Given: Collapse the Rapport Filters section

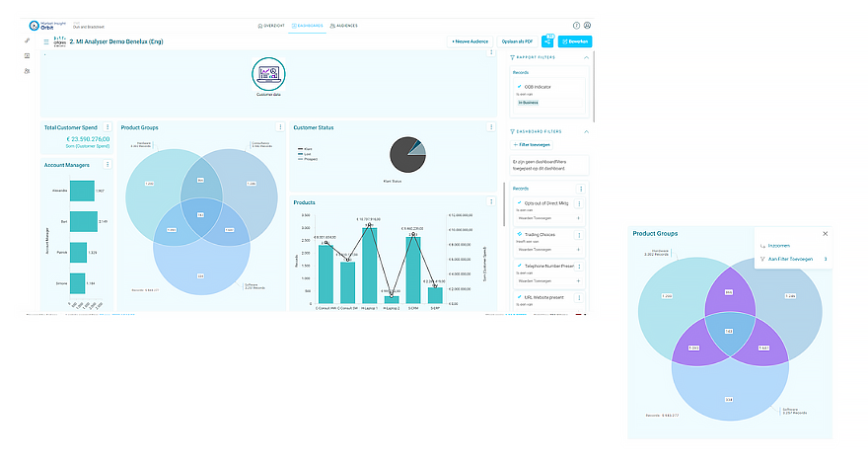Looking at the screenshot, I should coord(587,58).
